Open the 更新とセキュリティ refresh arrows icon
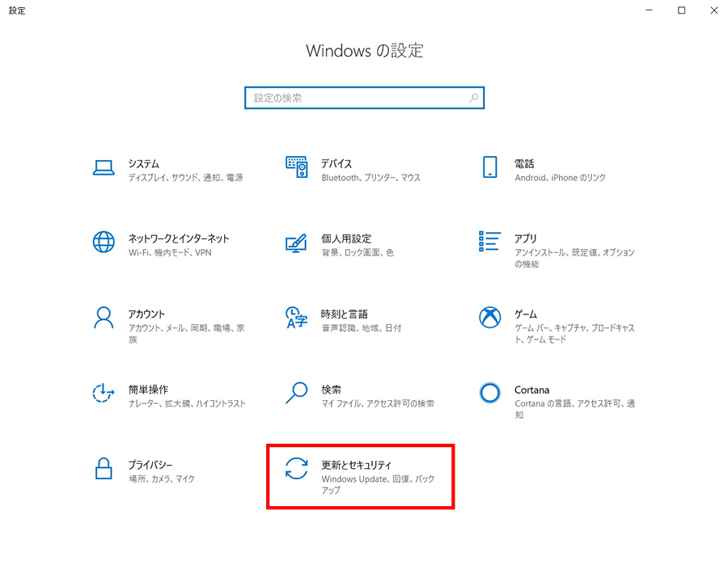Viewport: 728px width, 561px height. point(297,468)
